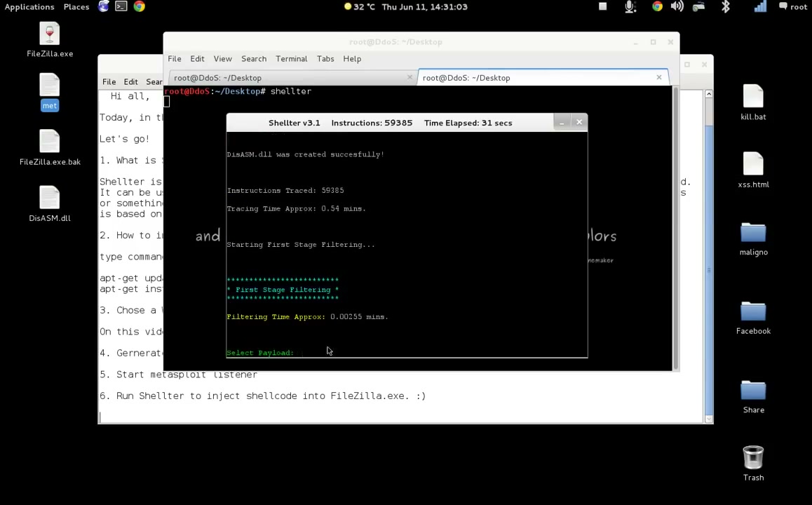Open text editor File menu
812x505 pixels.
pos(109,81)
